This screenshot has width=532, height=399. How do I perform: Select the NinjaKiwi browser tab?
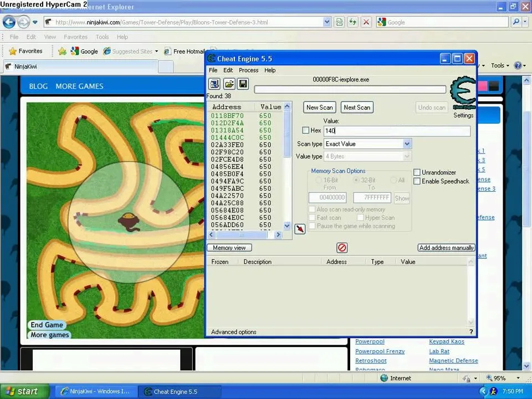click(x=80, y=66)
